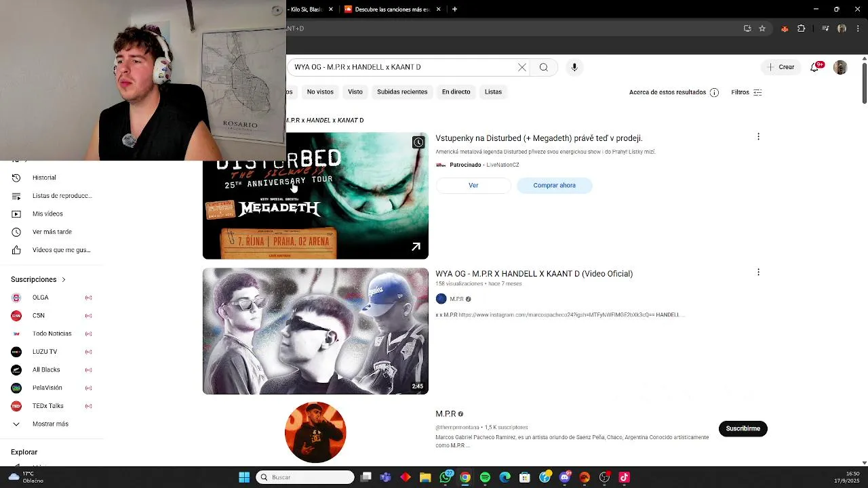
Task: Open Listas de reproducción in sidebar
Action: [x=52, y=196]
